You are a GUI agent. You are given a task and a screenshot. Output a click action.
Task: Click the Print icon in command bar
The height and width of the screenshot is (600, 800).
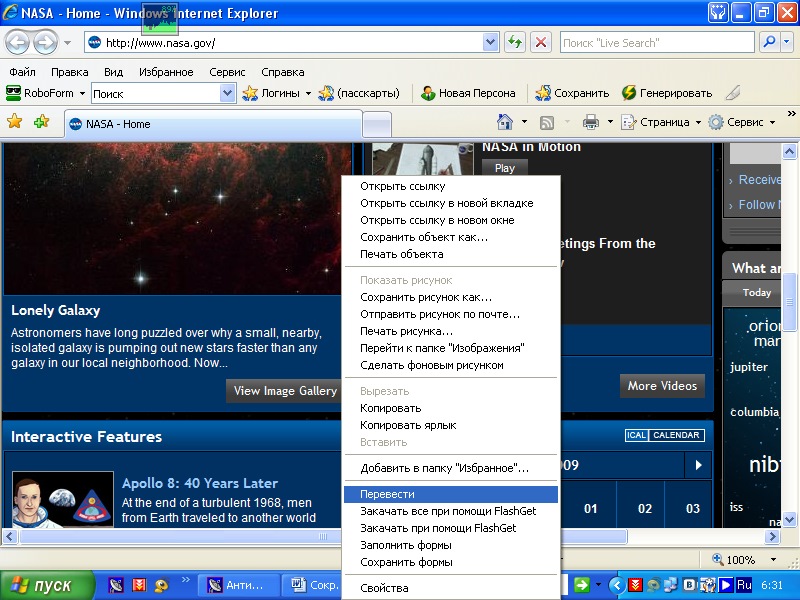coord(591,122)
